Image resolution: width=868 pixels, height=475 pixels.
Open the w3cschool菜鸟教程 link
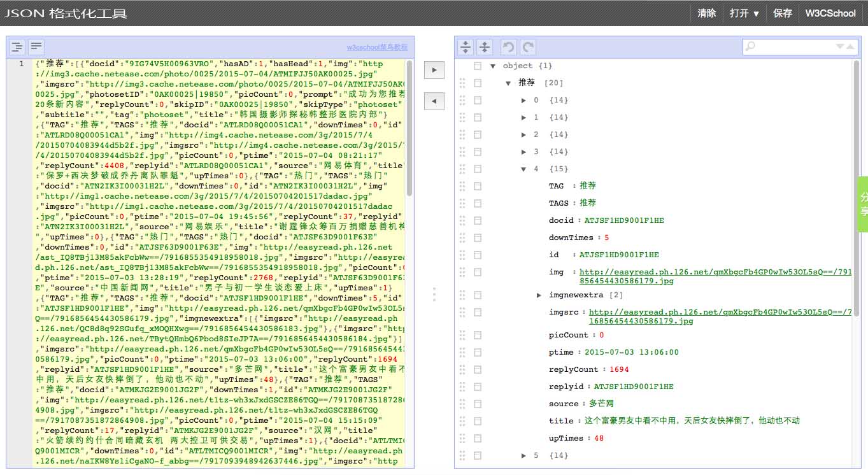click(377, 47)
